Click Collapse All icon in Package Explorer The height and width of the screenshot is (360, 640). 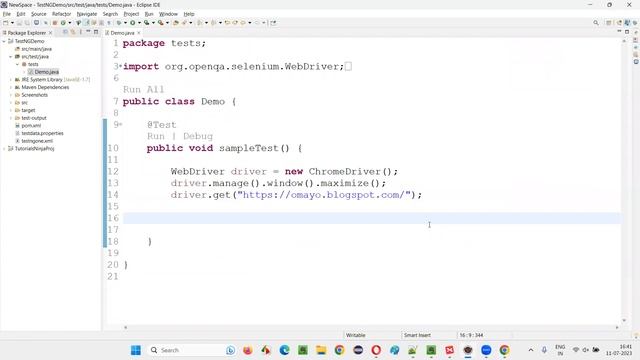click(x=65, y=32)
